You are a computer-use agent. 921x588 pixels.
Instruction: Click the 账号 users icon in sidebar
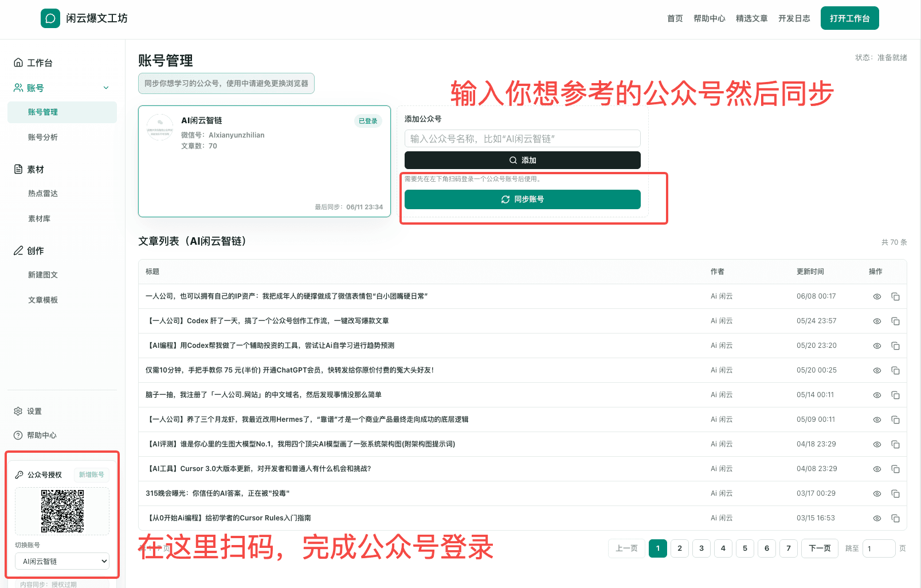[x=18, y=88]
